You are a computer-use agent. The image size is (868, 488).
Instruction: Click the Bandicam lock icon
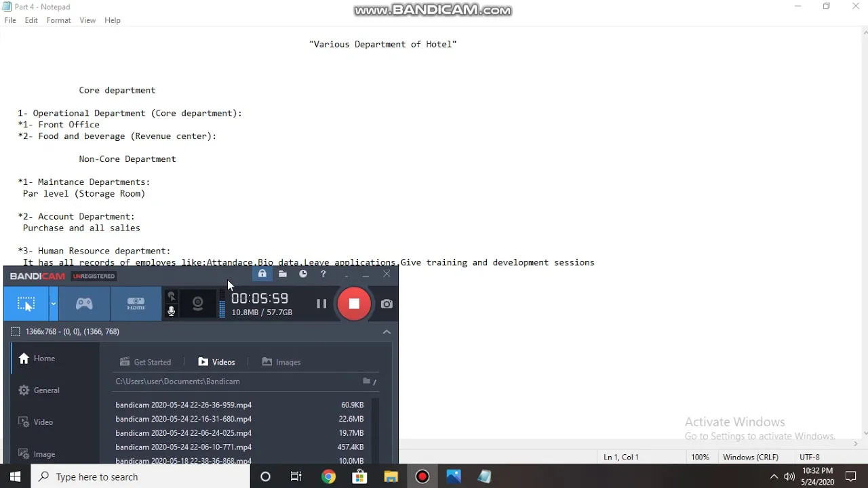click(262, 274)
